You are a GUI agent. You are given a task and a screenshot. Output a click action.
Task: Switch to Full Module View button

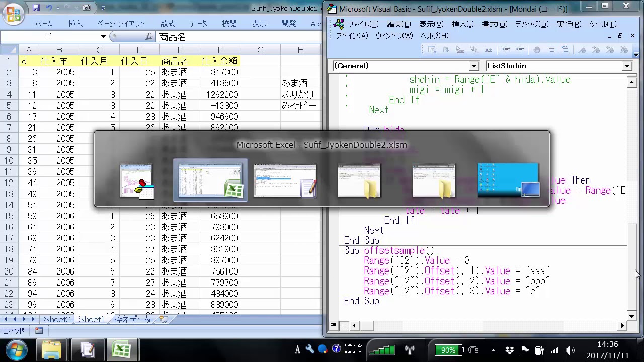[x=344, y=326]
